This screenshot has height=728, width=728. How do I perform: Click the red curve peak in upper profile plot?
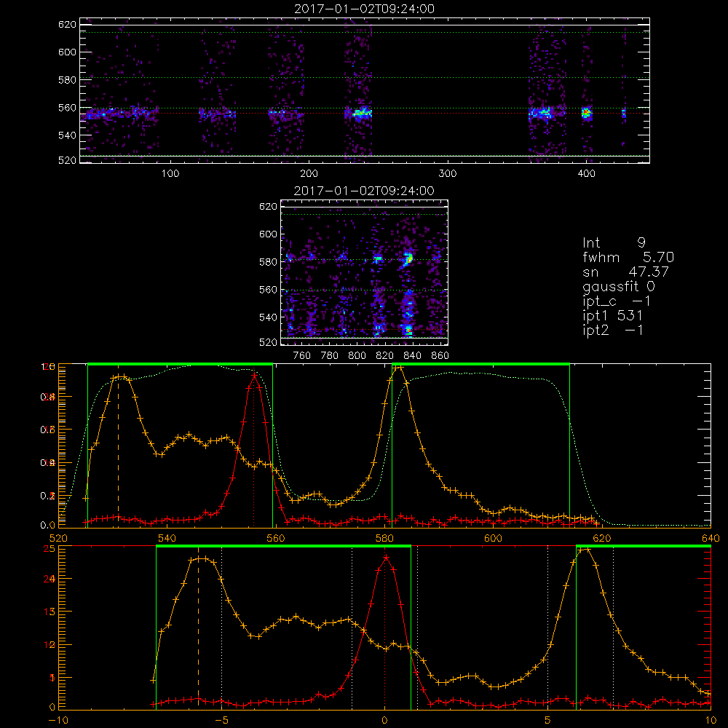point(254,374)
